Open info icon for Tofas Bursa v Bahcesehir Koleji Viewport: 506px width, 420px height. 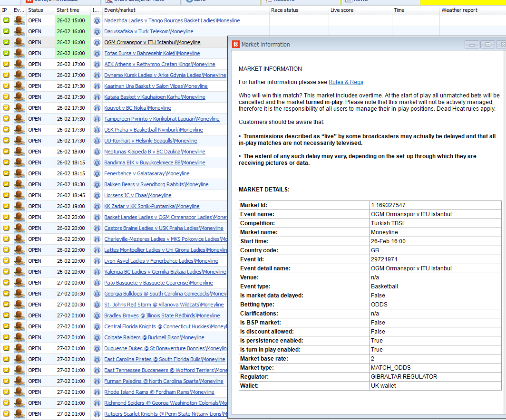pyautogui.click(x=97, y=54)
